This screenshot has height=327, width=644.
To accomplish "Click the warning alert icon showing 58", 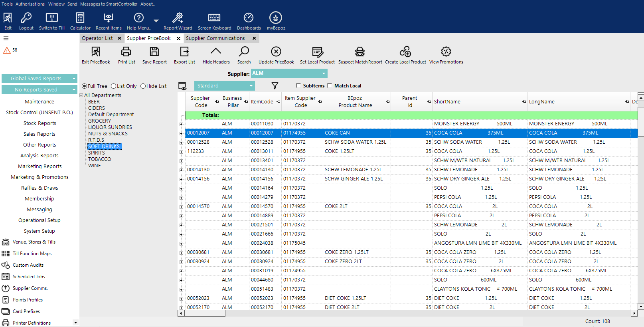I will [7, 50].
